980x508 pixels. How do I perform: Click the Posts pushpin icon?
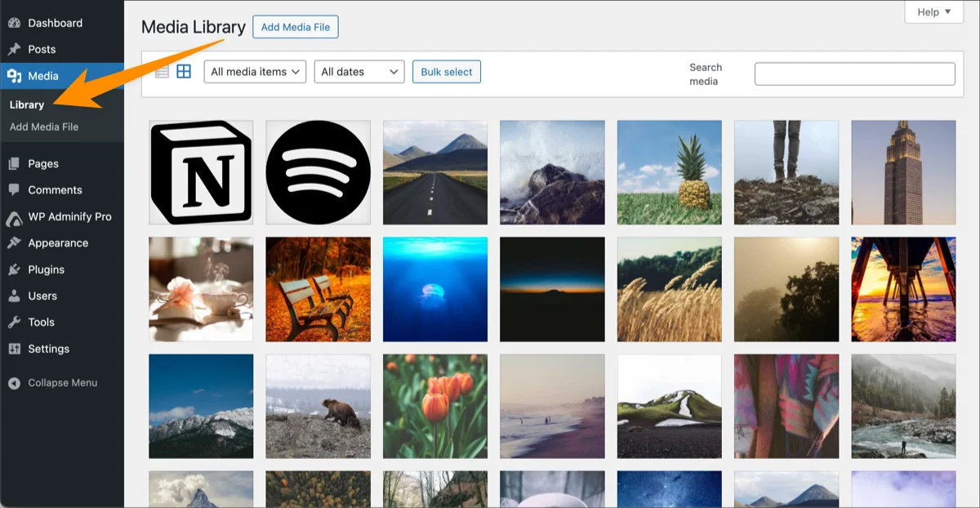pyautogui.click(x=14, y=49)
